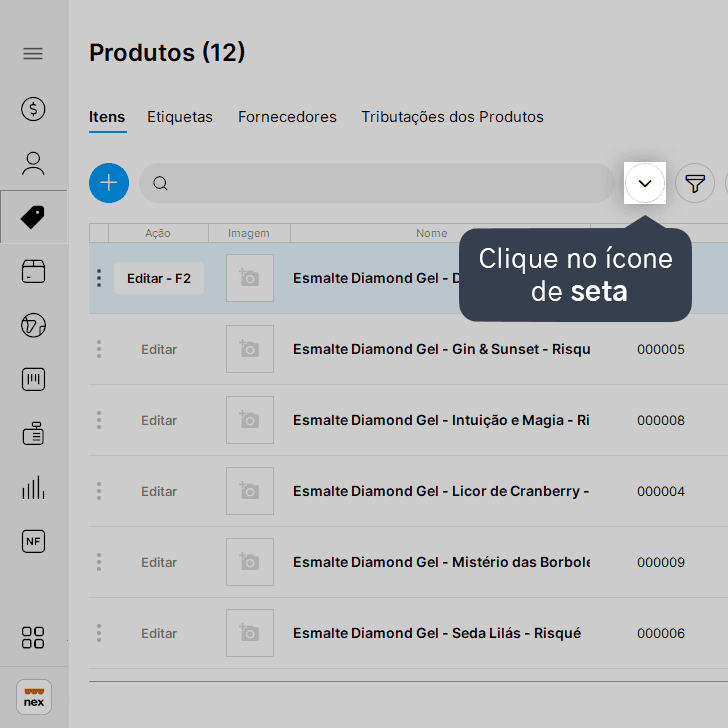Screen dimensions: 728x728
Task: Click image placeholder for Licor de Cranberry
Action: click(x=250, y=491)
